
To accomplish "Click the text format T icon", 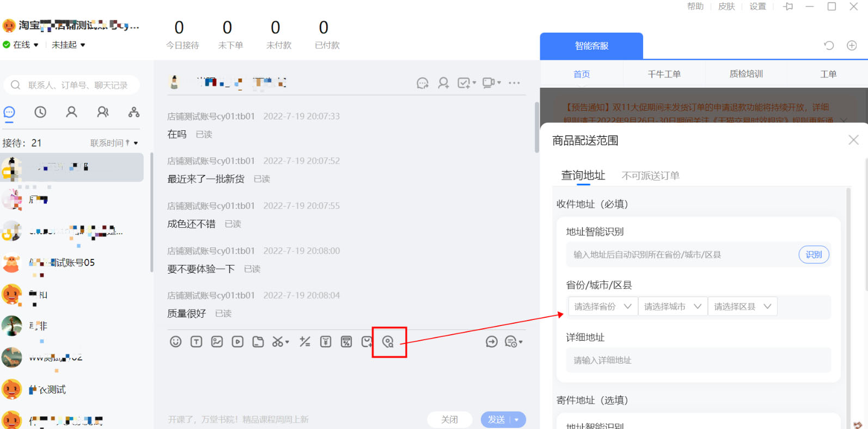I will [x=196, y=342].
